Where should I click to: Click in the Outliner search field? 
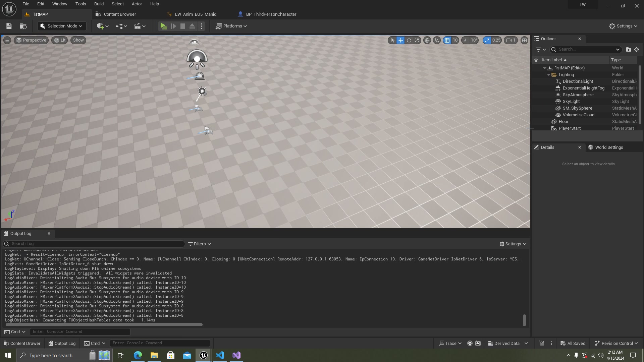586,50
